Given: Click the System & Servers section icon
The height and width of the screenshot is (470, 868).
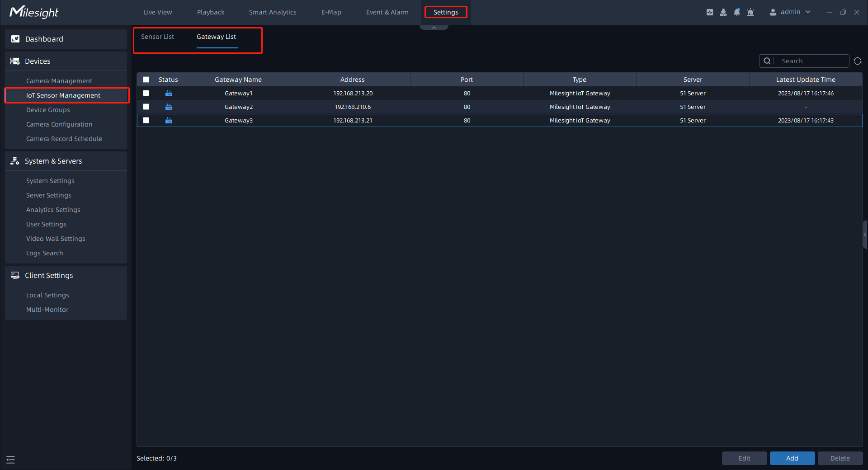Looking at the screenshot, I should click(15, 161).
